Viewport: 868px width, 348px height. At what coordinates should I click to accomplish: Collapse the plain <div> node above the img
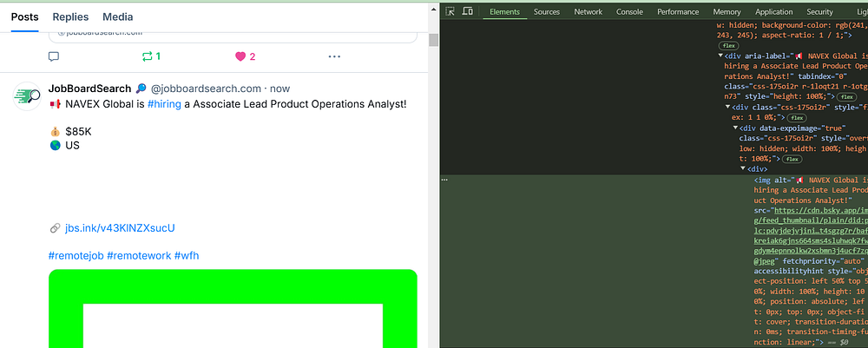tap(743, 168)
